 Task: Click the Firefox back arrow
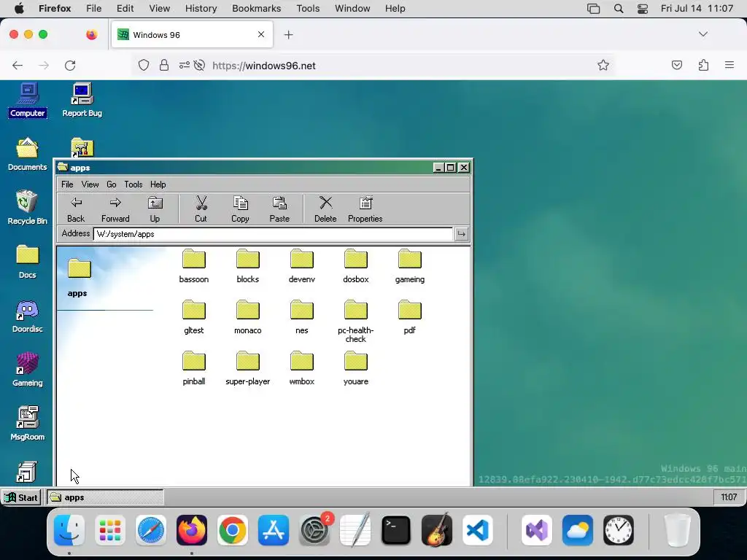pos(18,66)
